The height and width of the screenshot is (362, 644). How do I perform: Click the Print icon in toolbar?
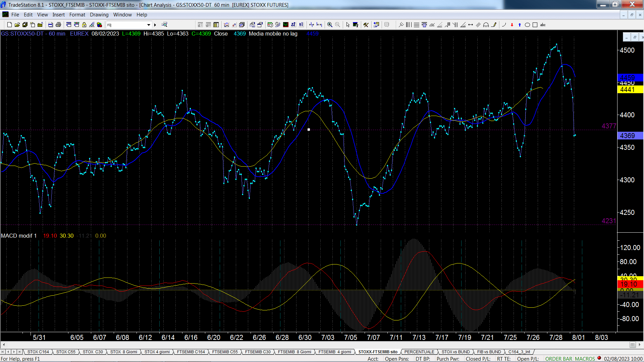(x=58, y=25)
